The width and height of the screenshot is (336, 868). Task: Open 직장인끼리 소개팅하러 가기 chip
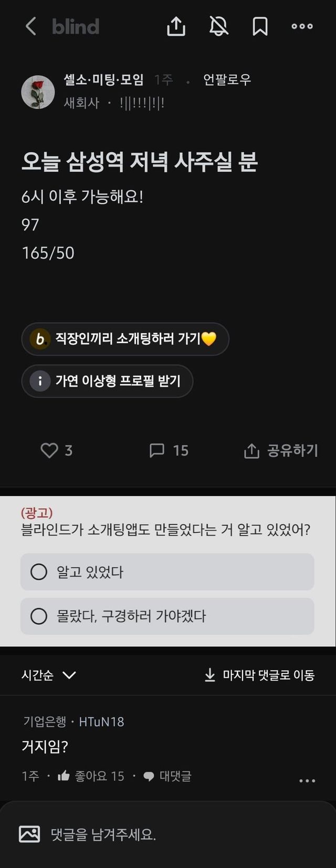point(125,339)
